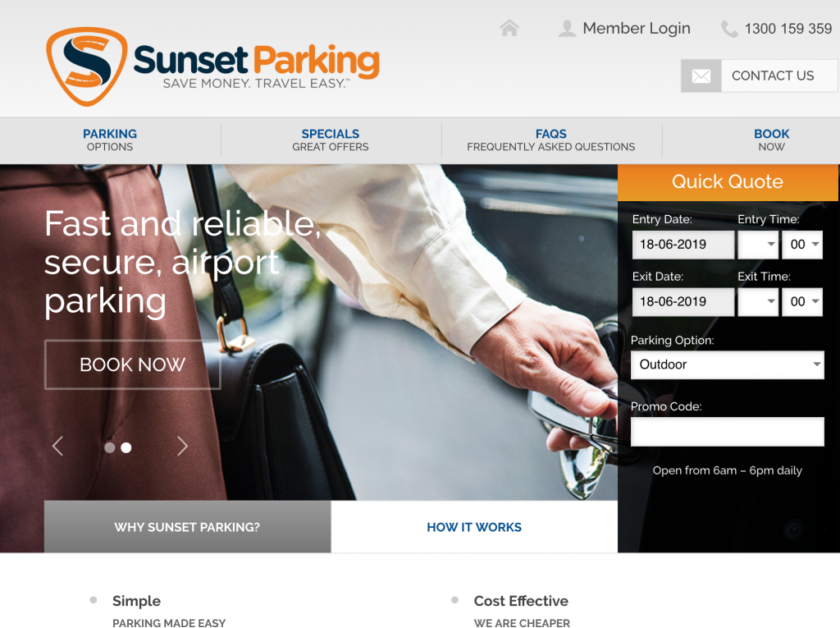Open the Exit Time hour dropdown
Screen dimensions: 840x628
(758, 302)
